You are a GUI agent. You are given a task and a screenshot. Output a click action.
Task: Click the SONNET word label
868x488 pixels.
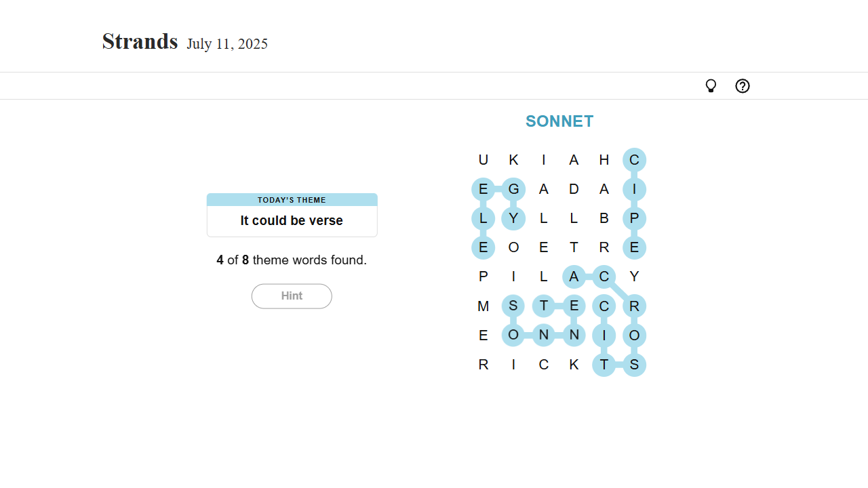click(559, 121)
